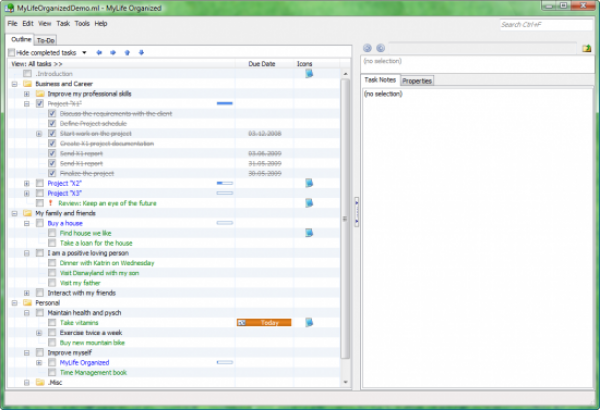600x410 pixels.
Task: Click the scrollbar up arrow in outline
Action: 346,74
